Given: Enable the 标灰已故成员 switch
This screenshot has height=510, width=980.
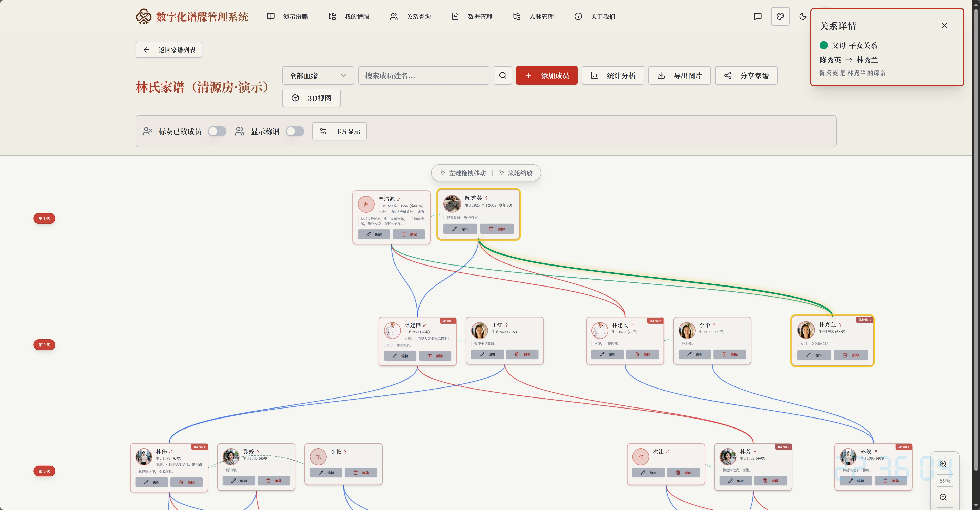Looking at the screenshot, I should tap(217, 131).
